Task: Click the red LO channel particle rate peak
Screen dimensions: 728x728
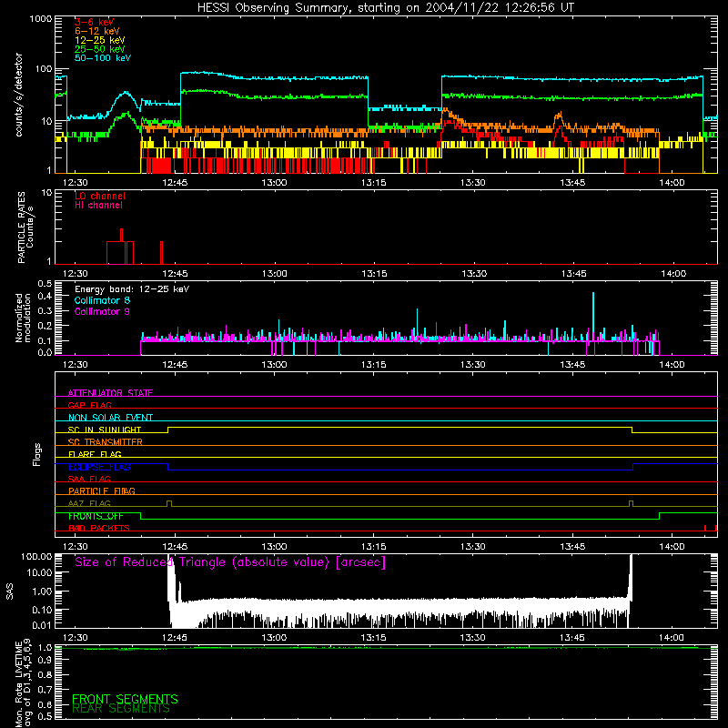Action: (x=121, y=235)
